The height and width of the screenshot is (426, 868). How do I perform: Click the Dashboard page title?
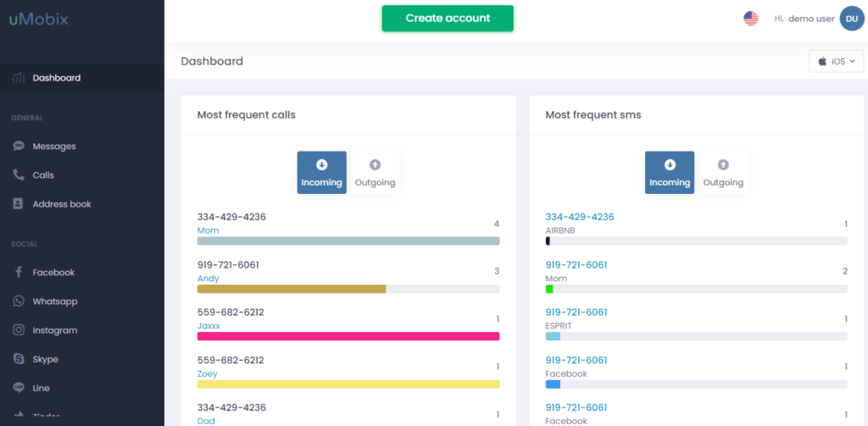coord(212,62)
